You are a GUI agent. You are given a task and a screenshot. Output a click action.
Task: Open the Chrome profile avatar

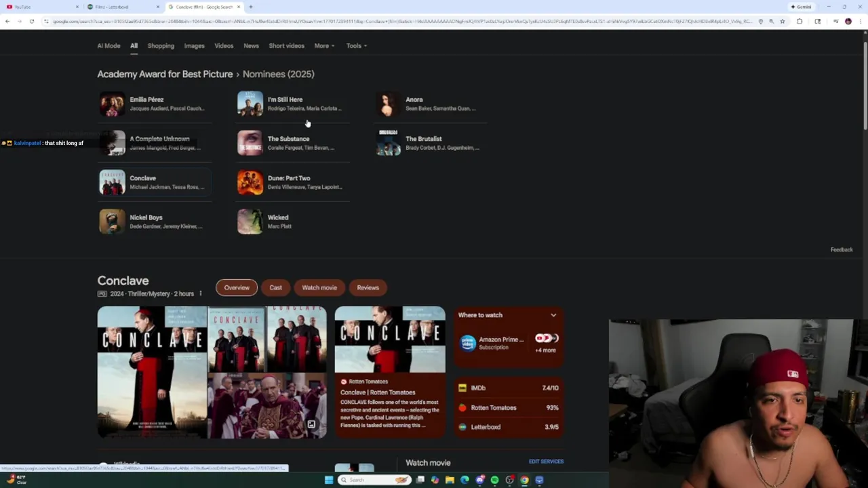(848, 22)
